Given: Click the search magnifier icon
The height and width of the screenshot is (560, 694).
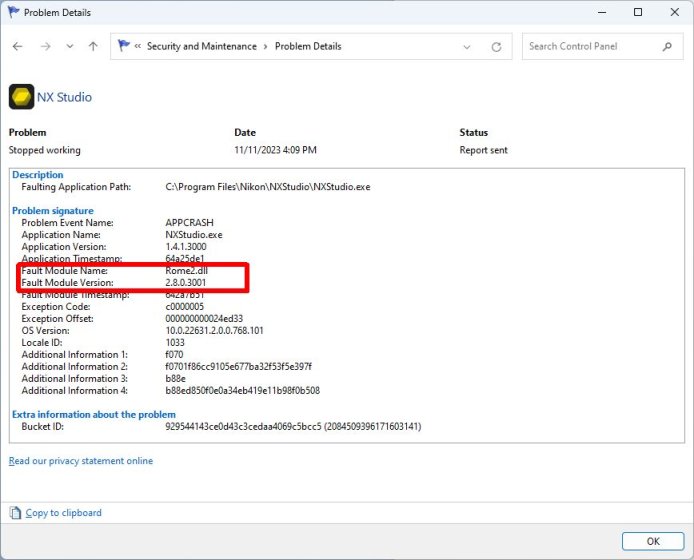Looking at the screenshot, I should click(667, 46).
